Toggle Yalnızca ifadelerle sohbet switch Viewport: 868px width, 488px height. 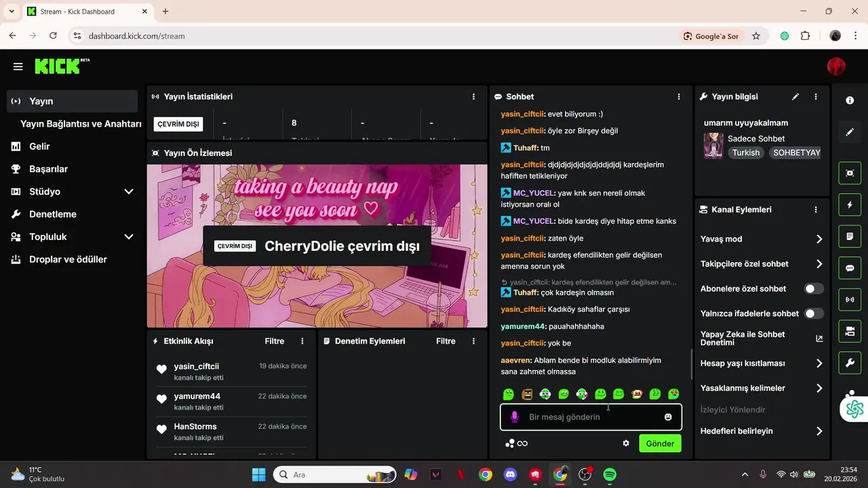814,314
